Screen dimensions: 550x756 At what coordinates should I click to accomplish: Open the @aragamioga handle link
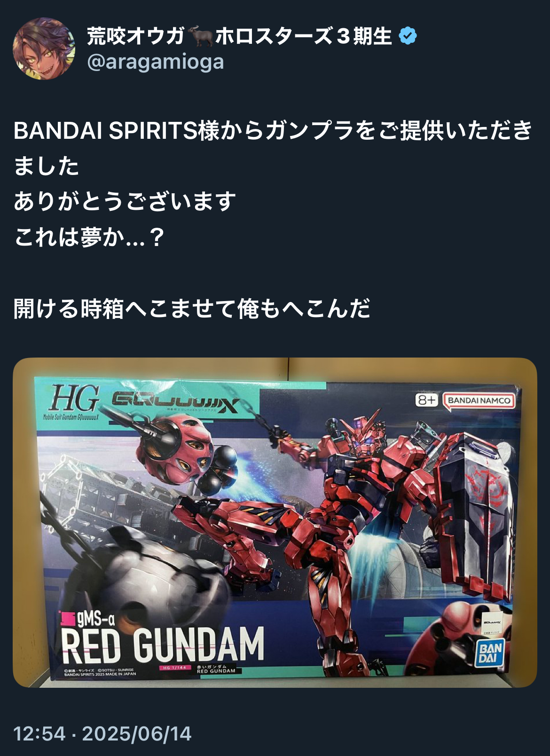156,62
